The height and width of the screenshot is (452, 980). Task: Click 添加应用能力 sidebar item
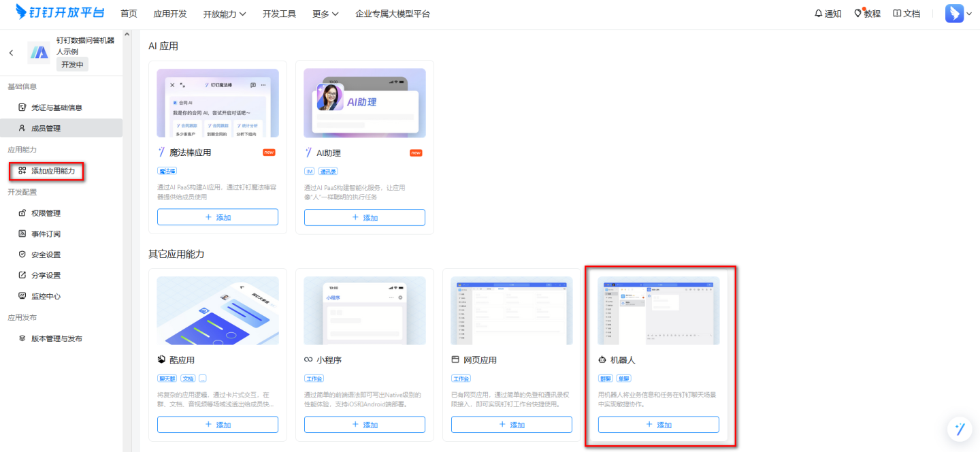(51, 171)
